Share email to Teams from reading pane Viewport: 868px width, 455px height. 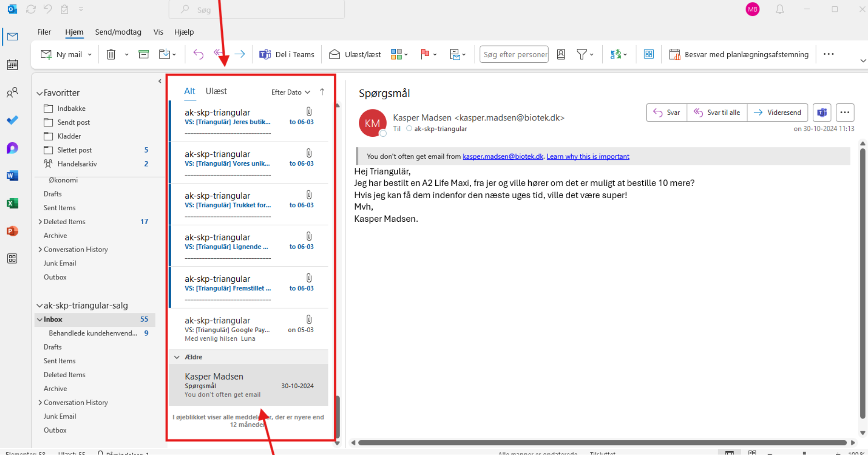[822, 112]
